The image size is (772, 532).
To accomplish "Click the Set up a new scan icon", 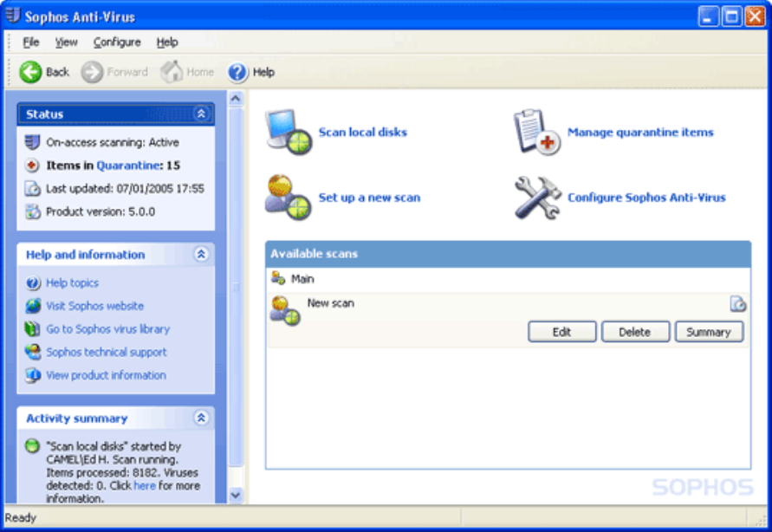I will point(289,198).
